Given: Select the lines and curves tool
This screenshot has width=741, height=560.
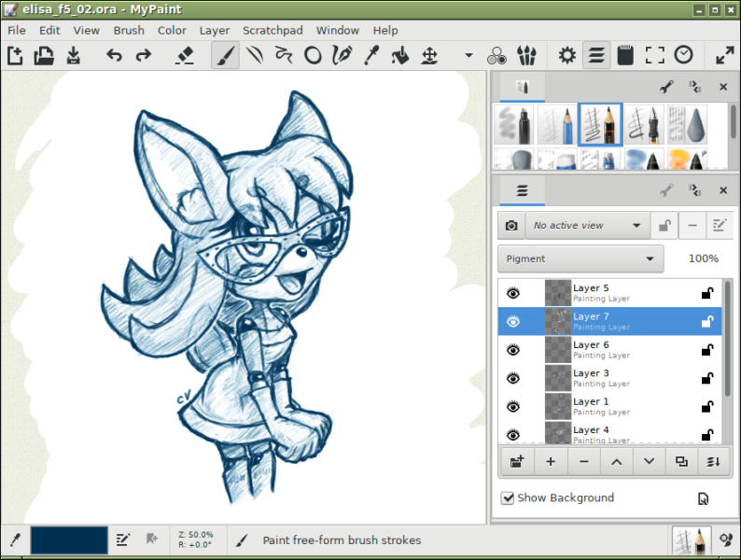Looking at the screenshot, I should point(254,55).
